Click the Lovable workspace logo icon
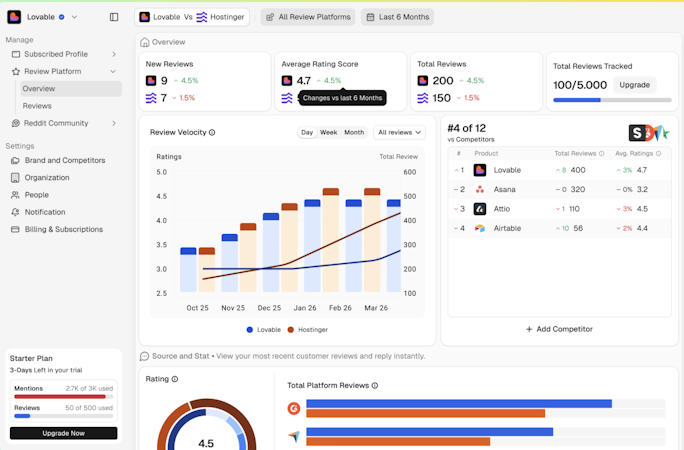684x450 pixels. coord(14,17)
